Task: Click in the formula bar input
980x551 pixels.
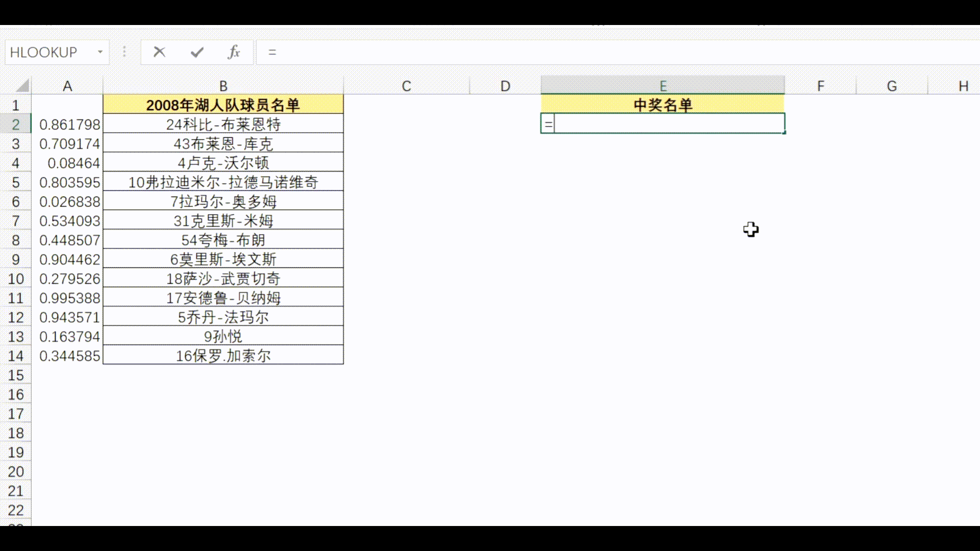Action: coord(618,52)
